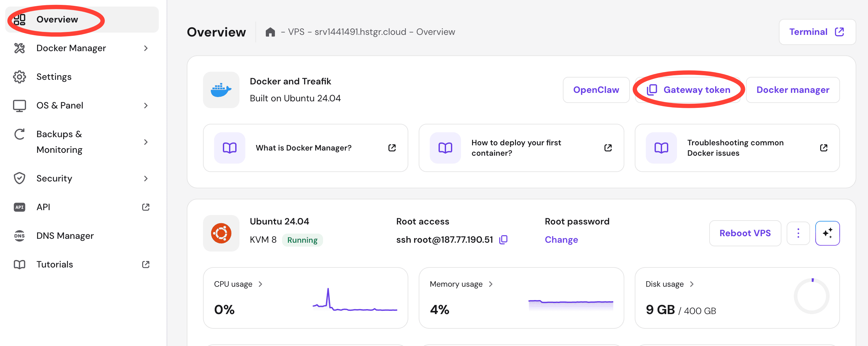
Task: Expand the OS & Panel chevron
Action: (x=146, y=106)
